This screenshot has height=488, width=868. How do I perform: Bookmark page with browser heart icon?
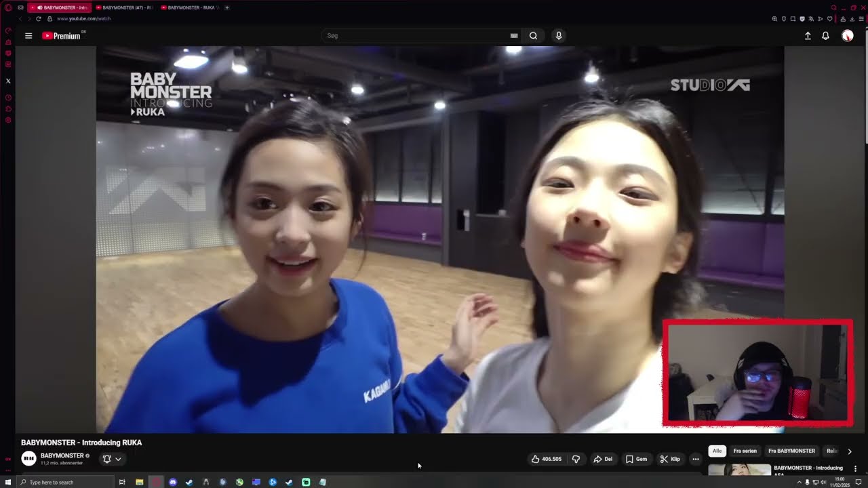pyautogui.click(x=829, y=19)
